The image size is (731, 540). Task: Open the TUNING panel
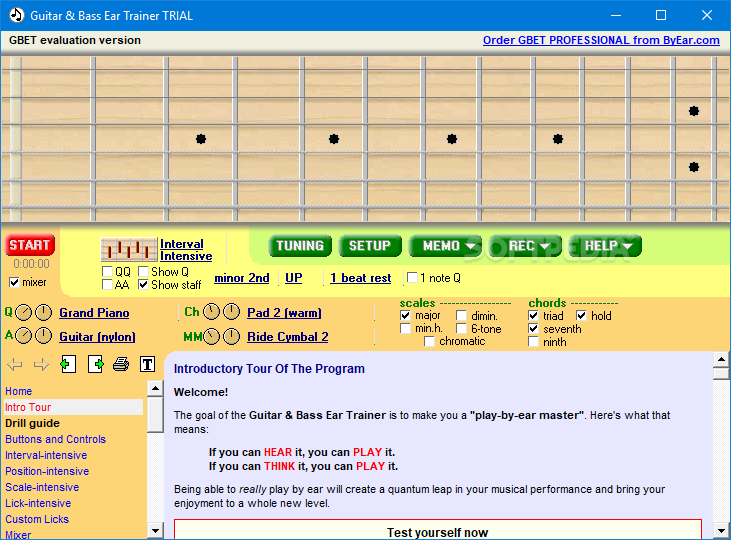click(300, 246)
